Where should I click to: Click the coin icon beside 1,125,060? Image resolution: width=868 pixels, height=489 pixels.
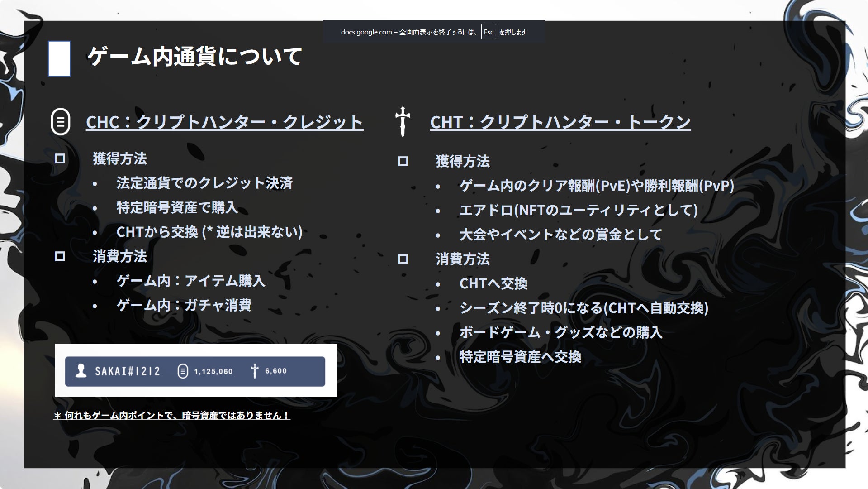pos(183,371)
